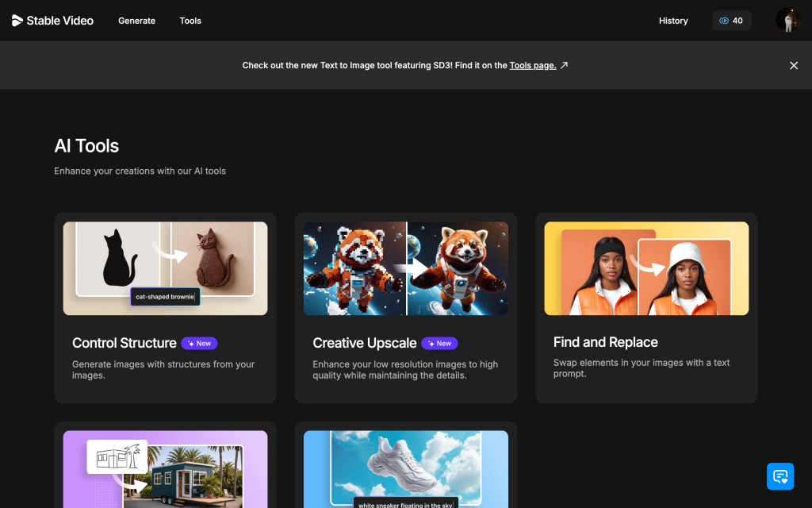Dismiss the announcement banner
The image size is (812, 508).
[x=793, y=65]
